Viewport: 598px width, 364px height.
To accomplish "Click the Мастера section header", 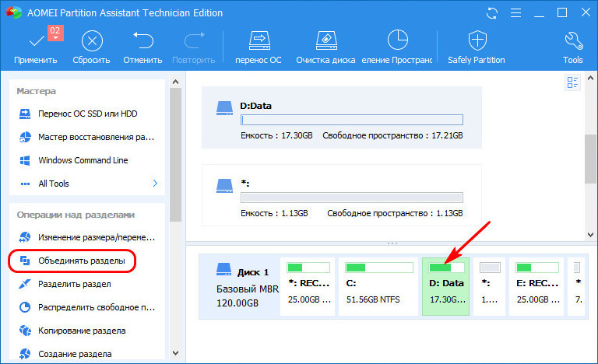I will coord(37,91).
